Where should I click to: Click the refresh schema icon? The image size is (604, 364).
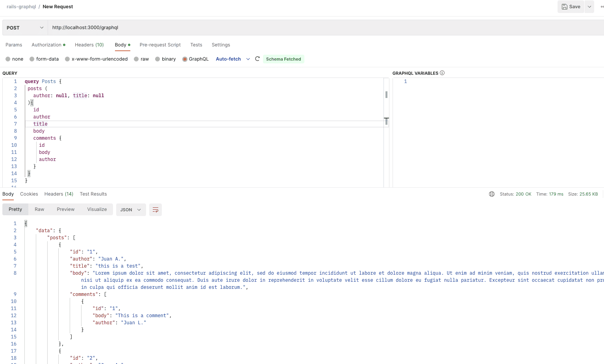258,59
